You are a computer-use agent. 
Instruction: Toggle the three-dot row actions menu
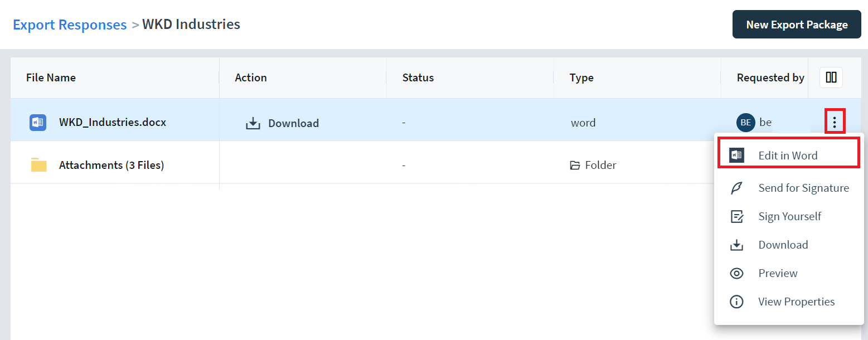[834, 122]
